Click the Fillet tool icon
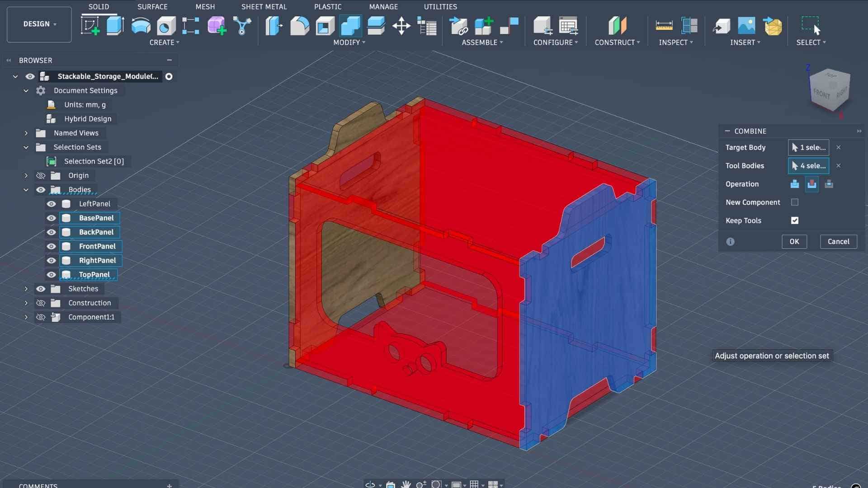The image size is (868, 488). [x=299, y=26]
